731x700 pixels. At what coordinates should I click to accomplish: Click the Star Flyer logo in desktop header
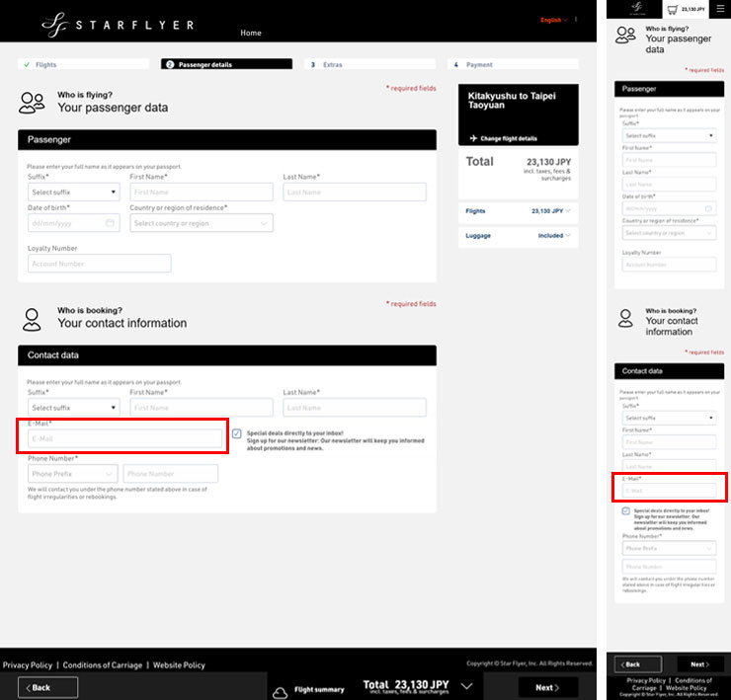[119, 24]
